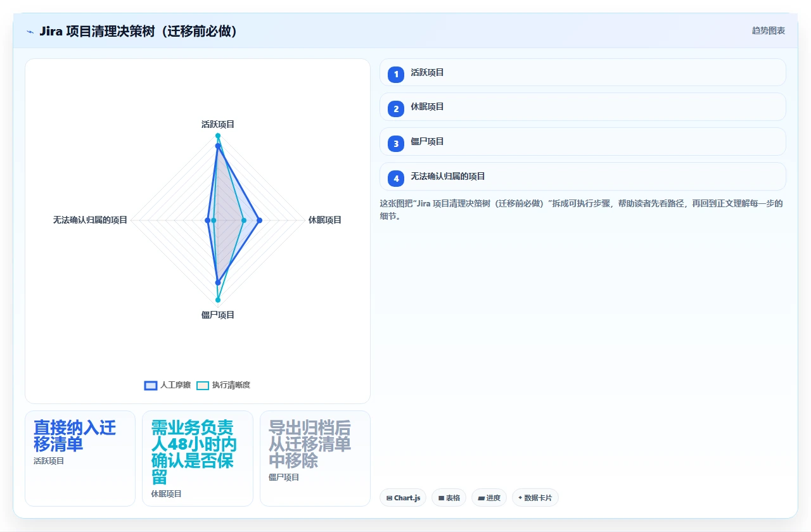
Task: Select the 休眠项目 step row
Action: (582, 106)
